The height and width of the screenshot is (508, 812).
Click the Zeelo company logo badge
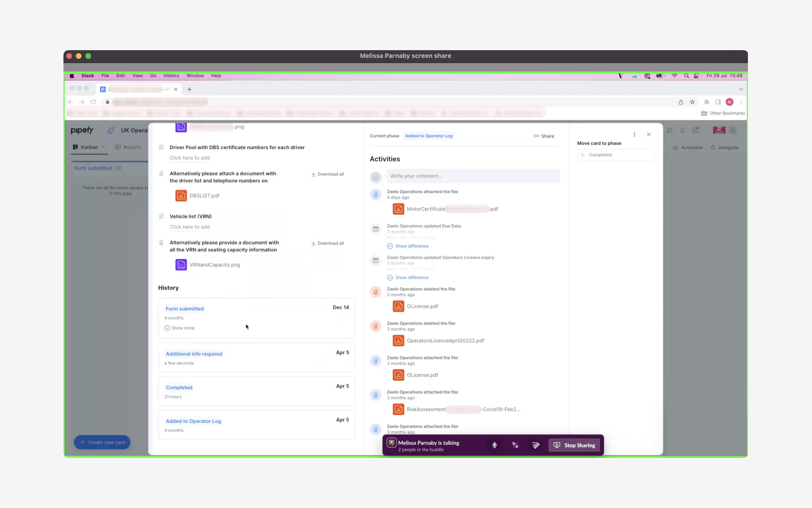point(719,130)
